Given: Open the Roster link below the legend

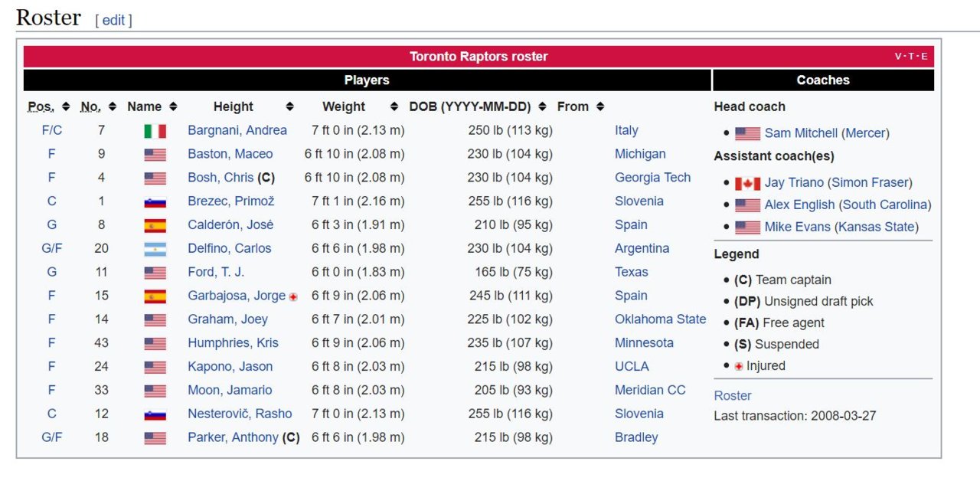Looking at the screenshot, I should (733, 395).
